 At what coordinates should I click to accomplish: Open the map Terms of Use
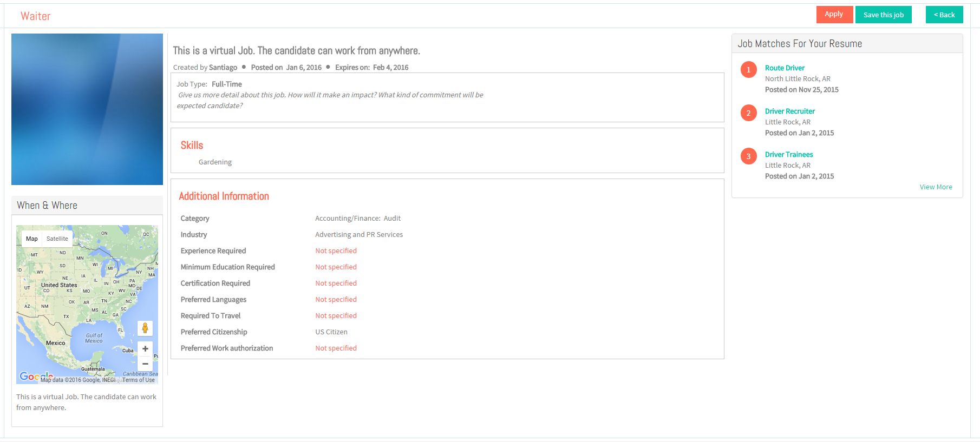click(139, 380)
